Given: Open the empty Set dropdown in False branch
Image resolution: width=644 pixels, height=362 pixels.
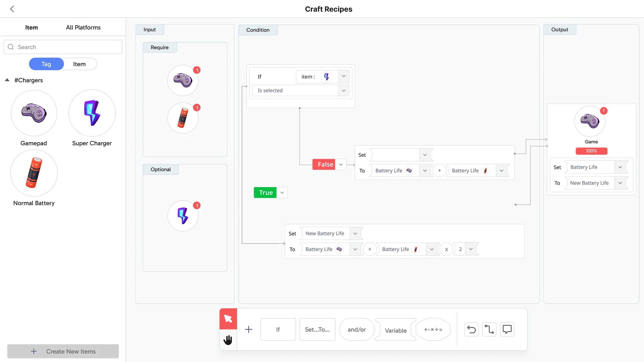Looking at the screenshot, I should (x=425, y=155).
